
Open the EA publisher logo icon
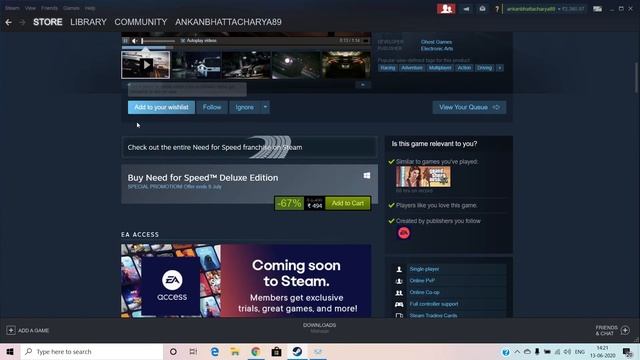pos(404,233)
